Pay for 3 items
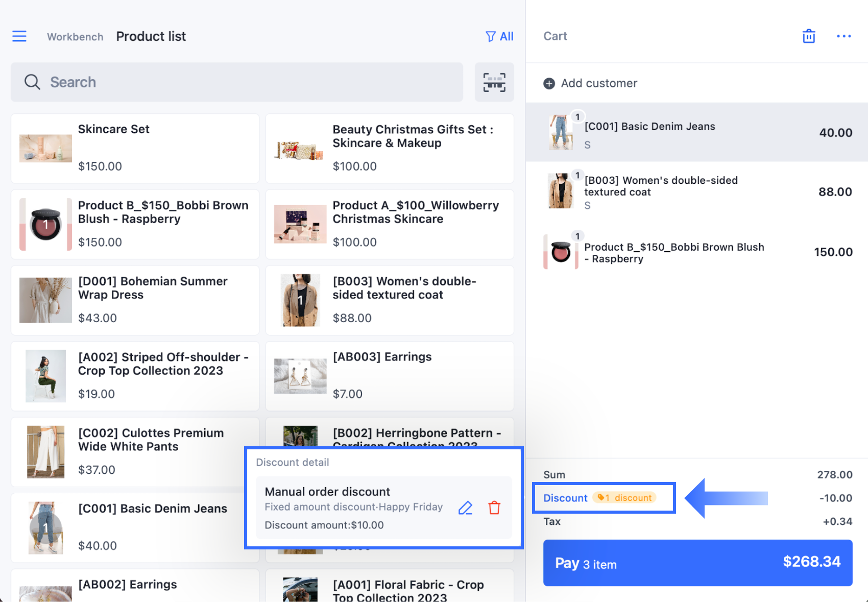This screenshot has height=602, width=868. click(x=698, y=563)
